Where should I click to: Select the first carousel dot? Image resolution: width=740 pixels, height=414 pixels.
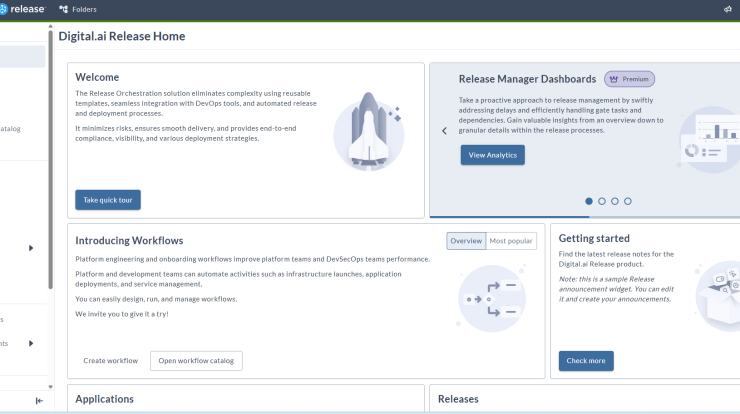[x=589, y=201]
